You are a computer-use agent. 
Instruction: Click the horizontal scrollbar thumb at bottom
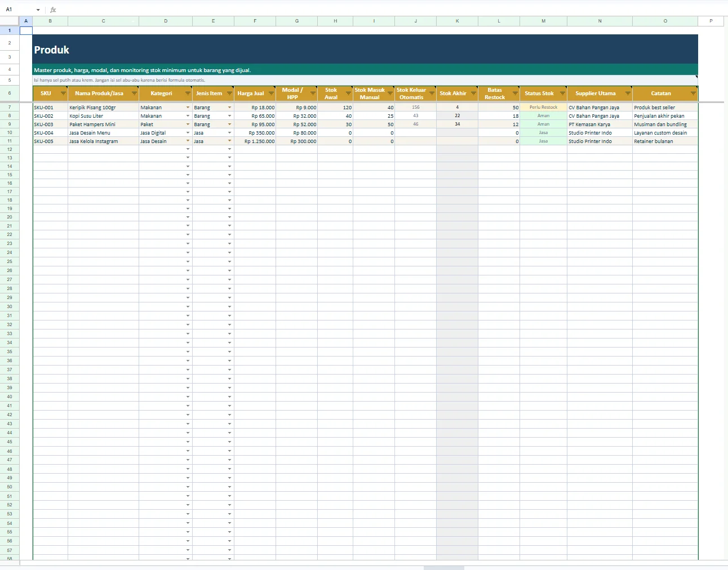[444, 568]
